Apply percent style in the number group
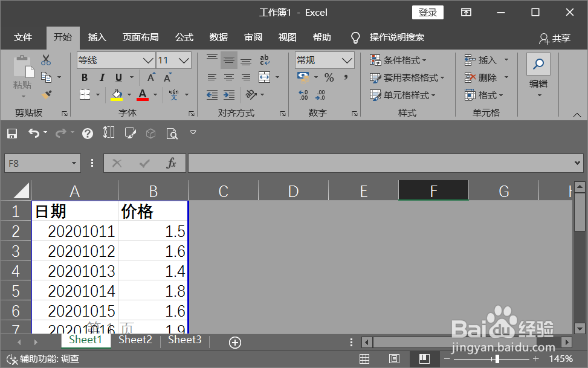Screen dimensions: 588x368 point(330,78)
